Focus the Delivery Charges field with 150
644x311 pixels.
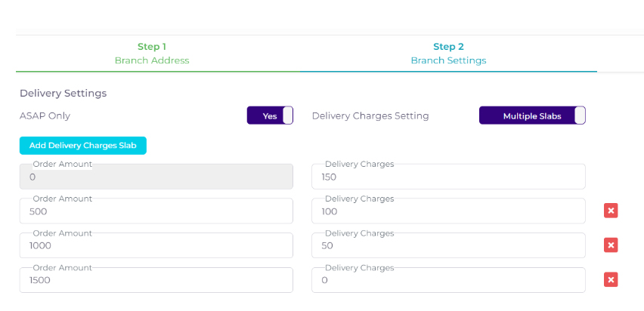(448, 177)
